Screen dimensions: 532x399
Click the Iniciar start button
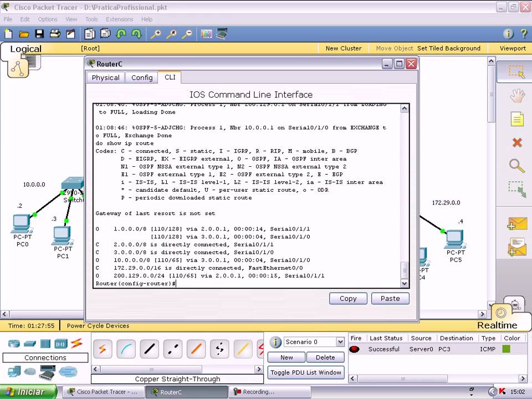click(x=27, y=392)
